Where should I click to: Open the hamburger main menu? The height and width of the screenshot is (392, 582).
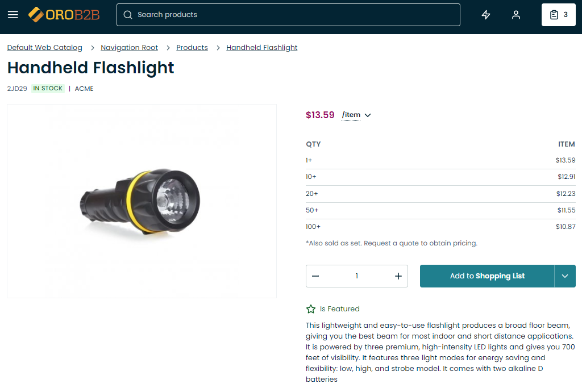point(13,15)
